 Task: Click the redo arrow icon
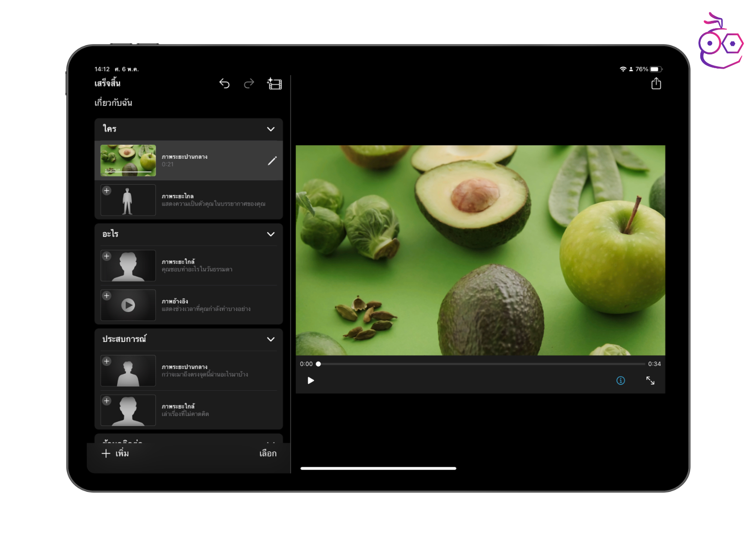(x=249, y=84)
